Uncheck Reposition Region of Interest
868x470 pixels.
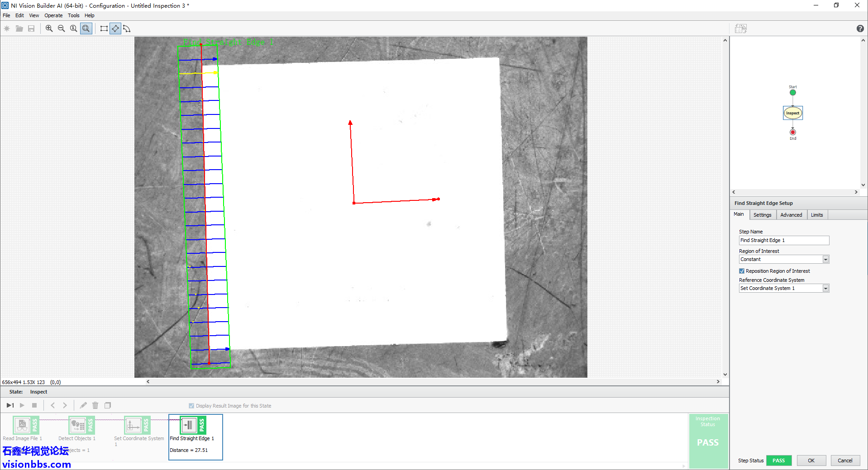coord(742,271)
